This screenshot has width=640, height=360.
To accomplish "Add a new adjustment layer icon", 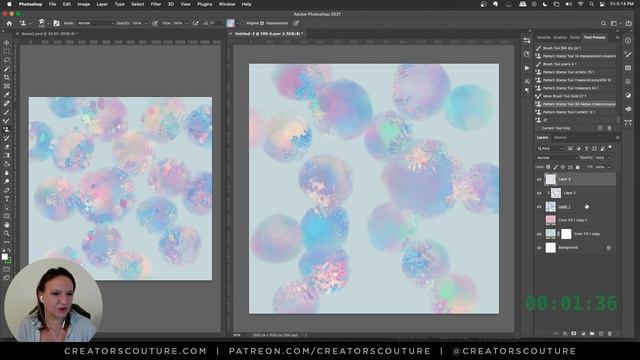I will click(x=583, y=333).
